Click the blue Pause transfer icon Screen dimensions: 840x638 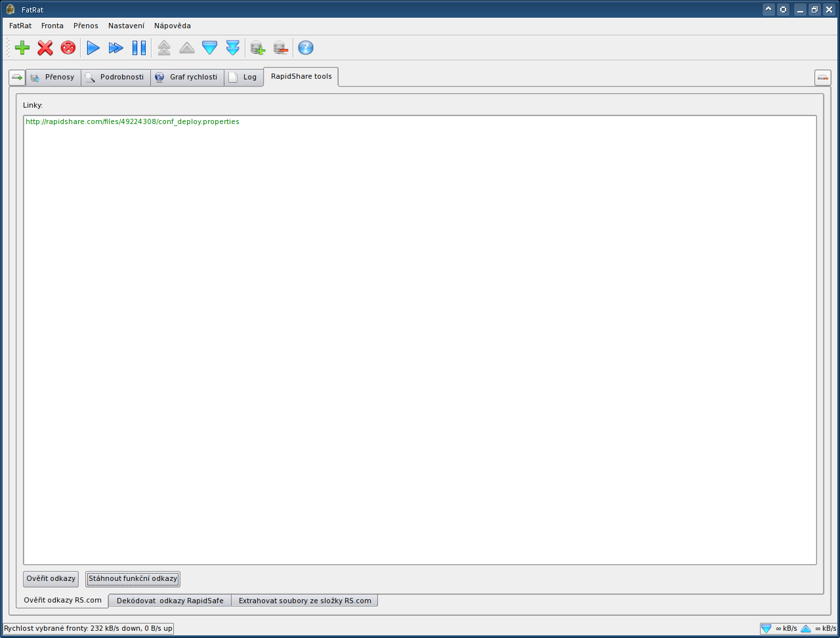click(139, 48)
